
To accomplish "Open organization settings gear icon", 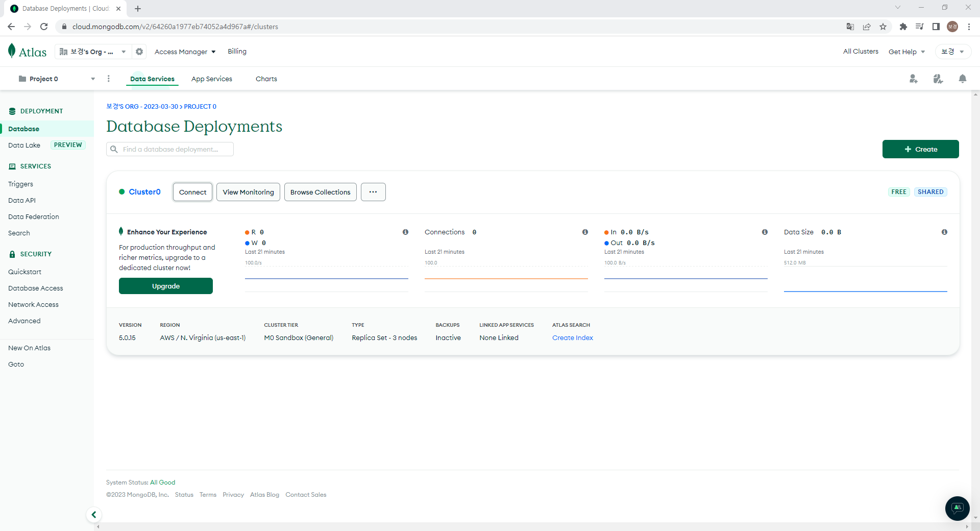I will (139, 52).
